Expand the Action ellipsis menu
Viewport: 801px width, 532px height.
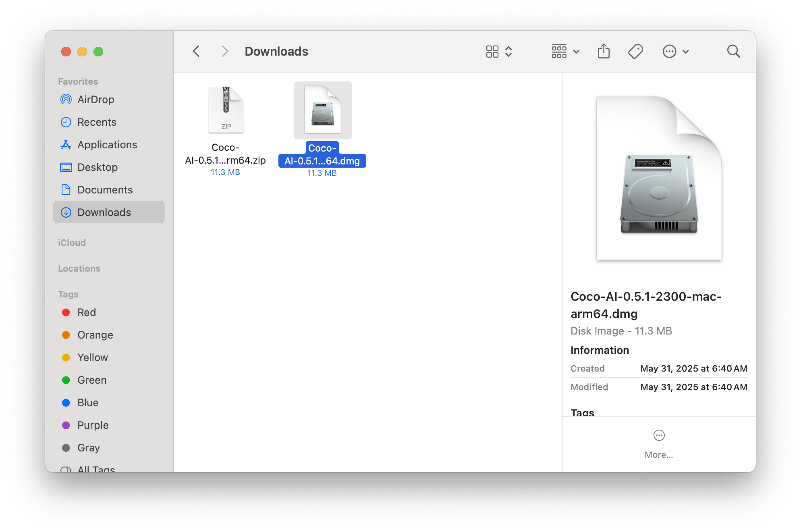point(676,52)
